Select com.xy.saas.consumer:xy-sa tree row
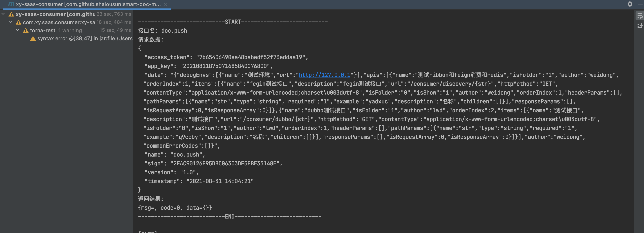Image resolution: width=644 pixels, height=233 pixels. tap(59, 23)
